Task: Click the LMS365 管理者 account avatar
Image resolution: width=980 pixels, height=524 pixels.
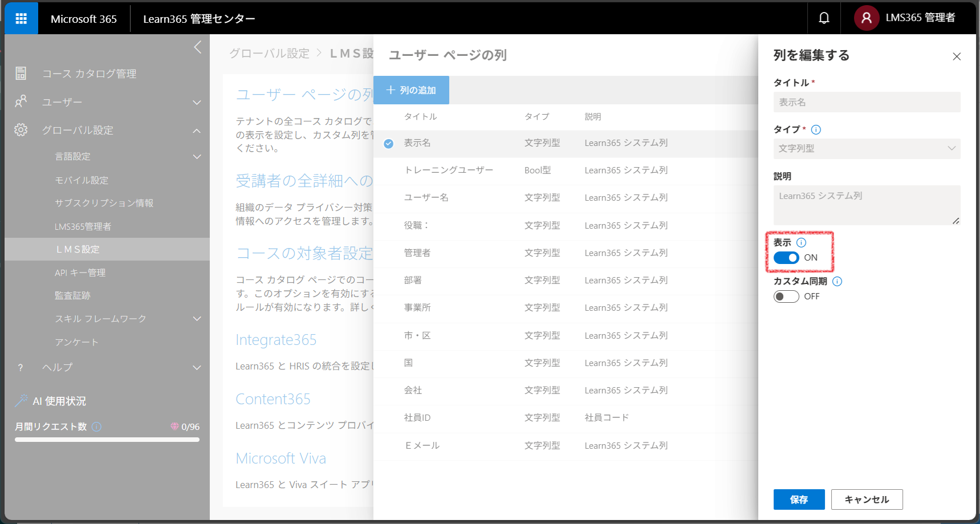Action: pyautogui.click(x=866, y=18)
